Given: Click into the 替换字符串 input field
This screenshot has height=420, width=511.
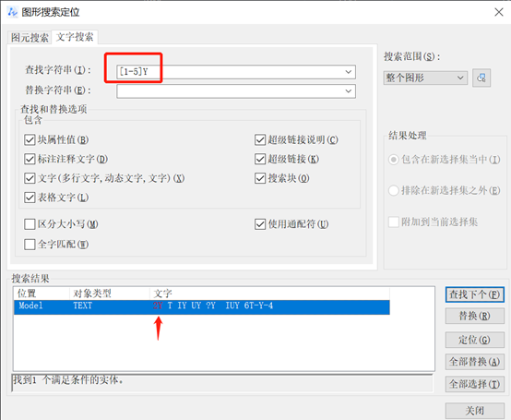Looking at the screenshot, I should click(x=230, y=91).
